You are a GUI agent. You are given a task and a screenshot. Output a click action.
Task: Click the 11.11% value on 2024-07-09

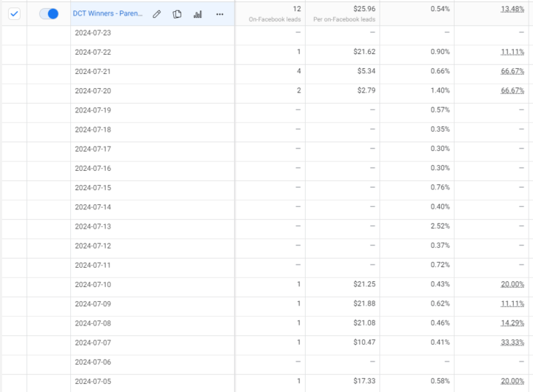tap(512, 303)
